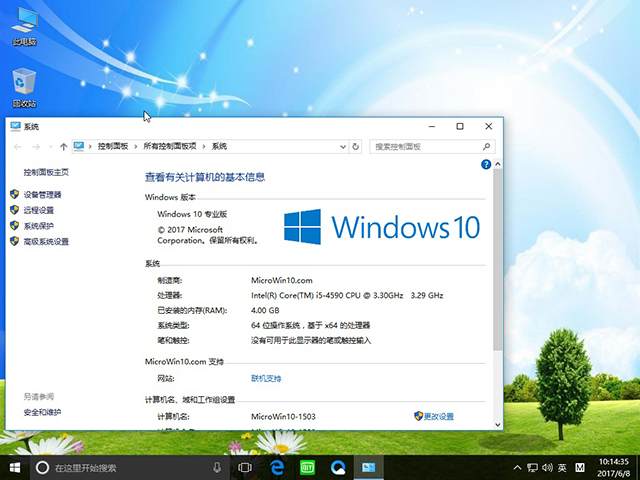The width and height of the screenshot is (640, 480).
Task: Open 远程设置 link
Action: [39, 210]
